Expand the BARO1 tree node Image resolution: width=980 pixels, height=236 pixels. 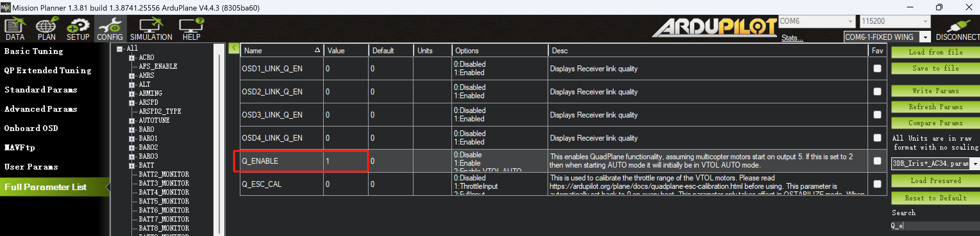coord(132,139)
